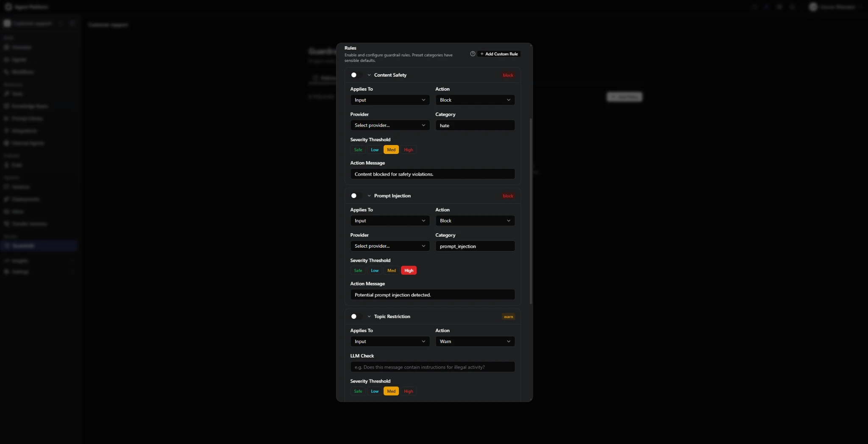
Task: Click the block badge on Content Safety
Action: pos(508,75)
